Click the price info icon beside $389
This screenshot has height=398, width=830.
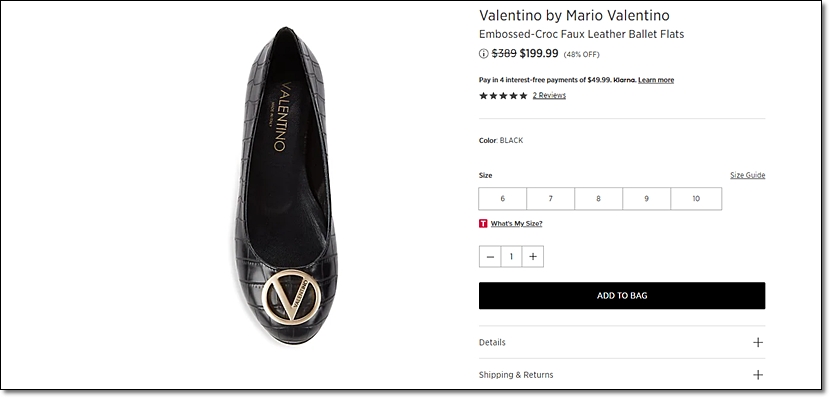(483, 53)
